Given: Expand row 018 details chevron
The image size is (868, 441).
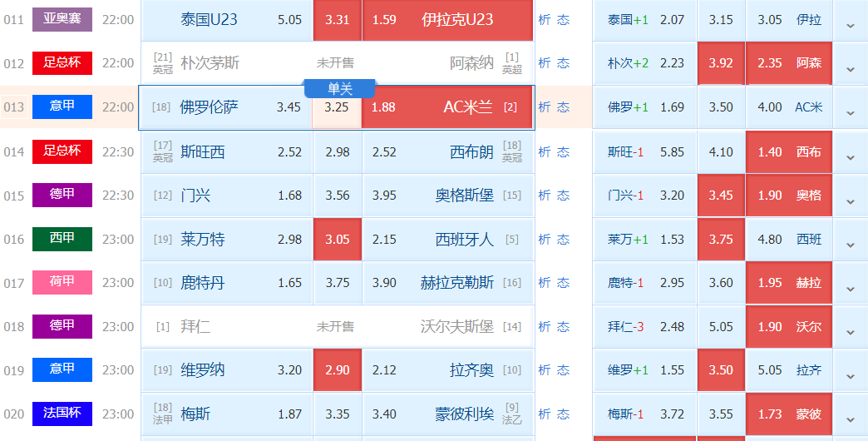Looking at the screenshot, I should click(851, 333).
